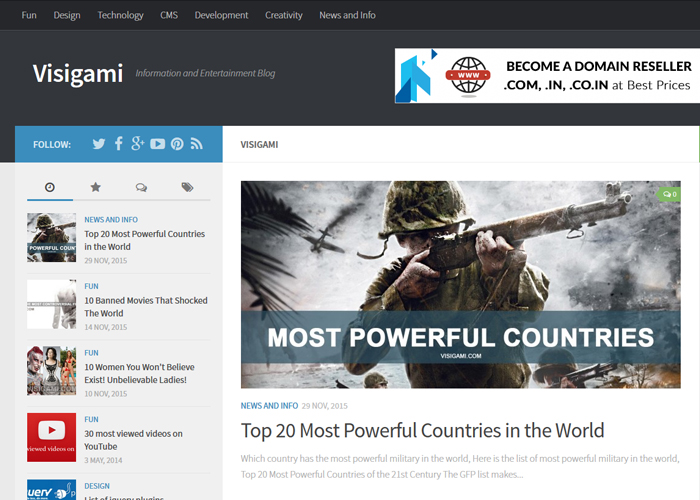
Task: Open the comment count badge on featured image
Action: pyautogui.click(x=669, y=194)
